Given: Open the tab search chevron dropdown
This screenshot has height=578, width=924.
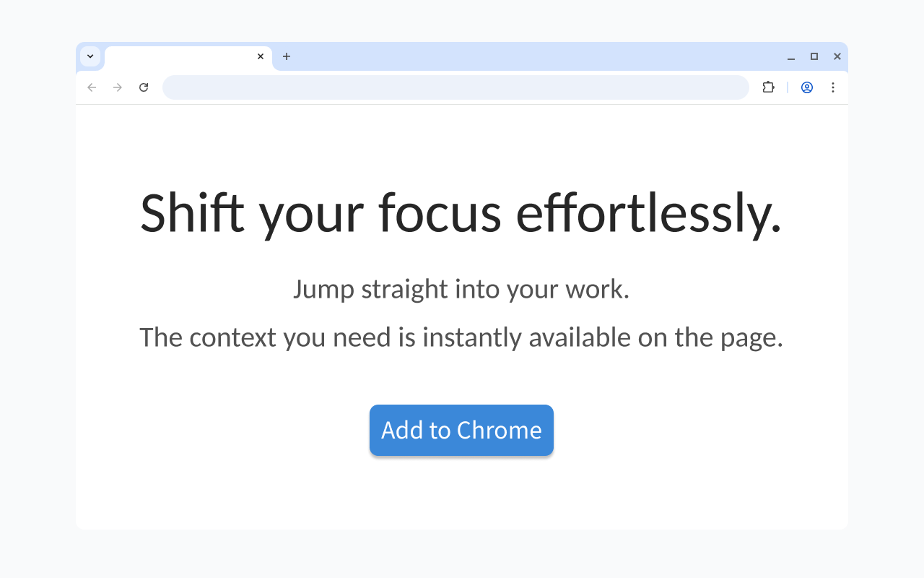Looking at the screenshot, I should click(90, 56).
